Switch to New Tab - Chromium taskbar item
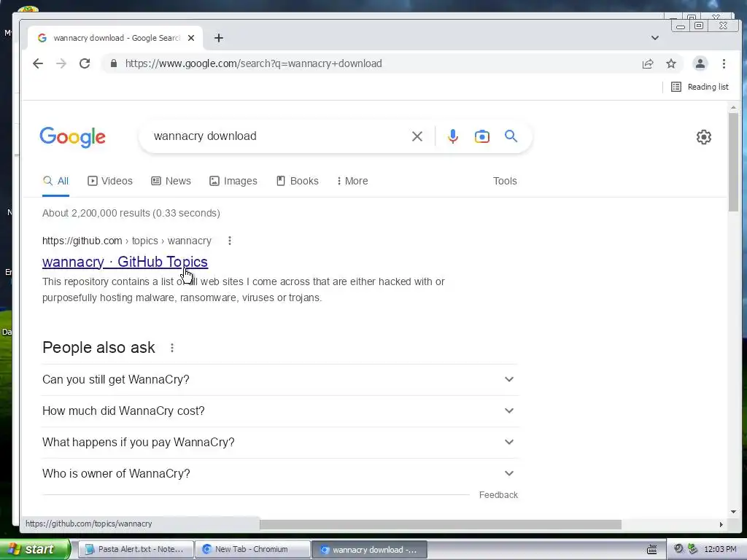The height and width of the screenshot is (560, 747). [252, 549]
